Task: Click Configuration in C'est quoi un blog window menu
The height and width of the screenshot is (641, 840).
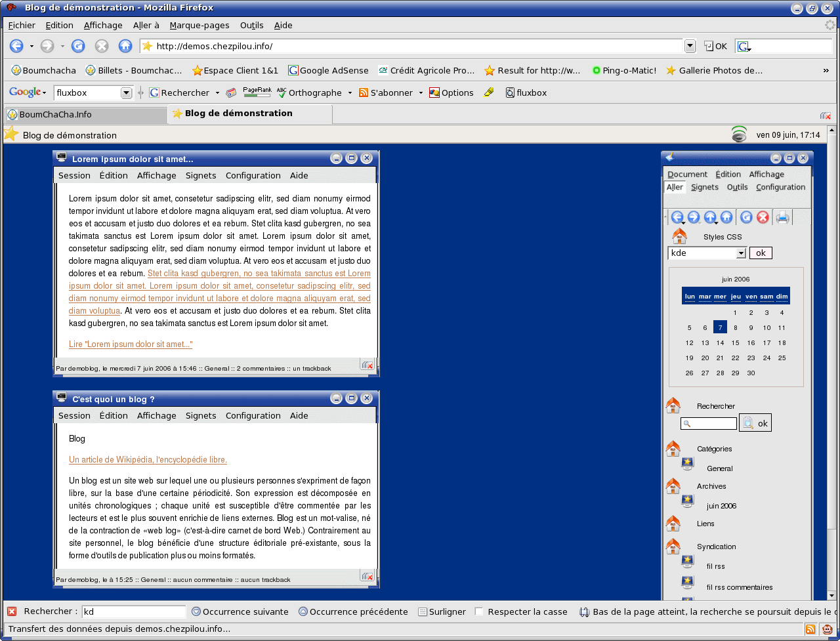Action: (253, 415)
